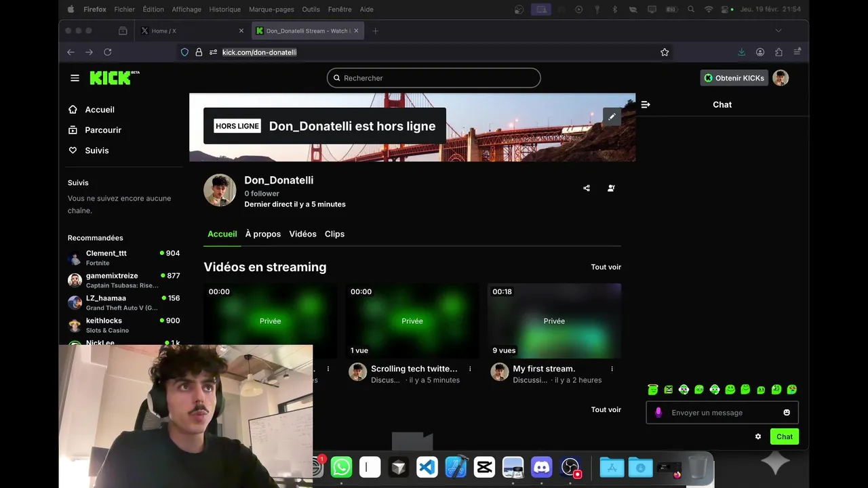Screen dimensions: 868x488
Task: Open the Affichage menu
Action: pos(186,9)
